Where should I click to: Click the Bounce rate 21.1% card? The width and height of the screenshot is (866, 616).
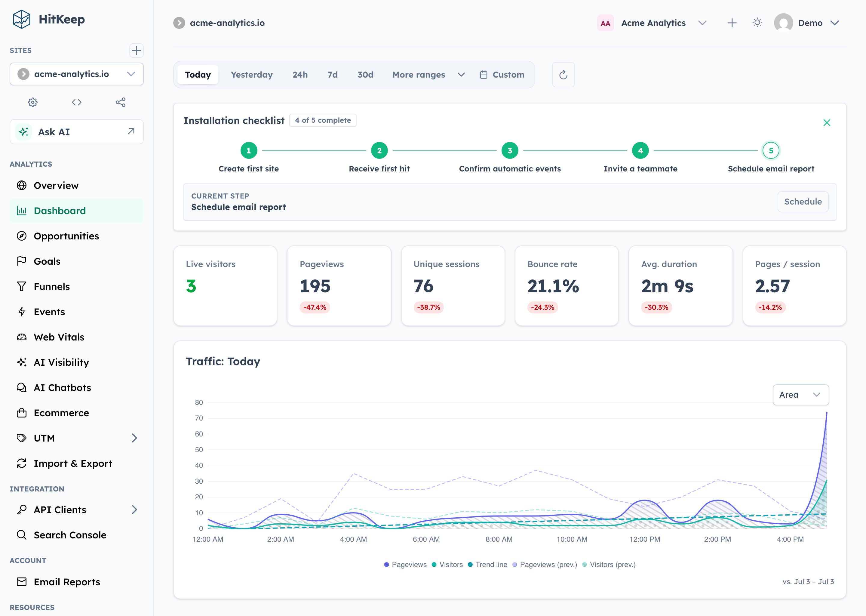click(x=567, y=286)
